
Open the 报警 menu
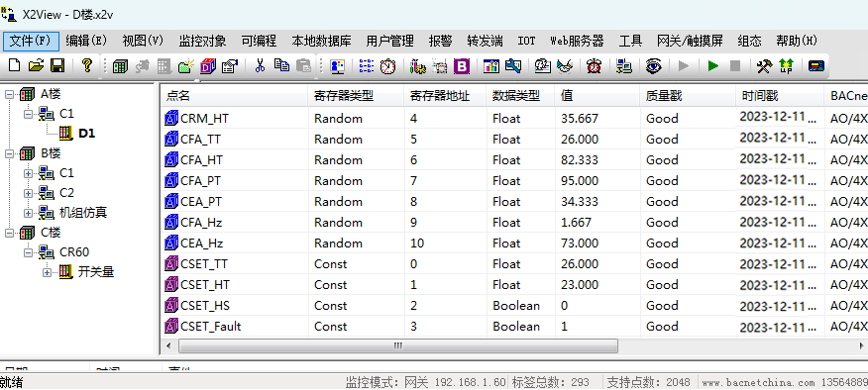(440, 41)
